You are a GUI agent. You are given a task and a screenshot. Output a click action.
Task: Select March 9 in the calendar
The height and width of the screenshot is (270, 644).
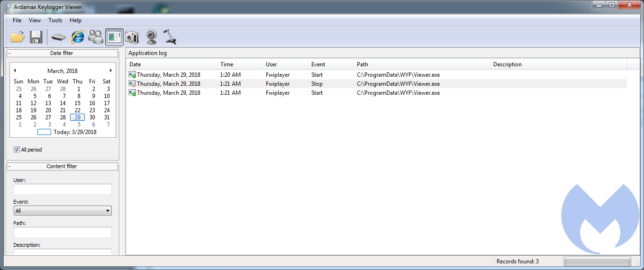[x=93, y=96]
